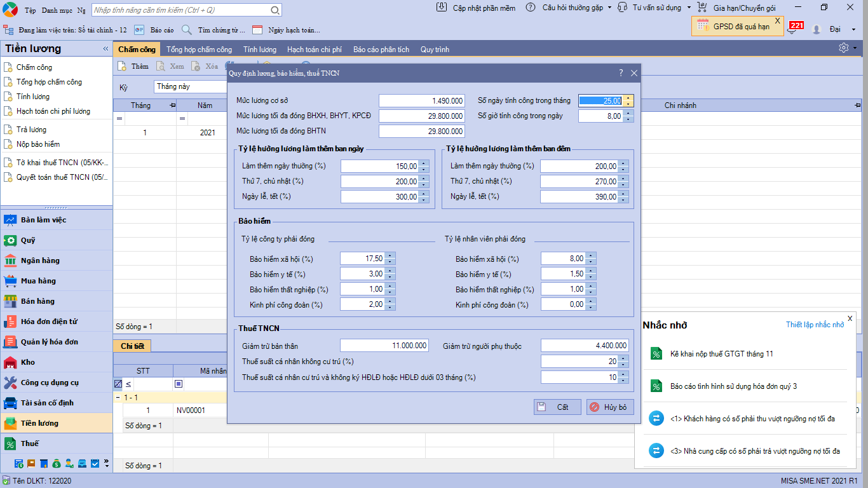Open Kê khai nộp thuế GTGT tháng 11 reminder
Image resolution: width=868 pixels, height=488 pixels.
722,353
